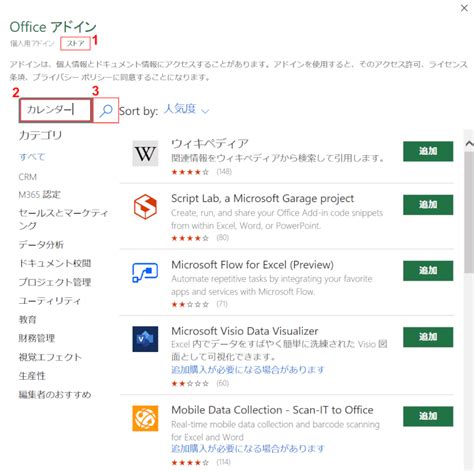Select the M365 認定 category
Image resolution: width=474 pixels, height=471 pixels.
pyautogui.click(x=39, y=195)
